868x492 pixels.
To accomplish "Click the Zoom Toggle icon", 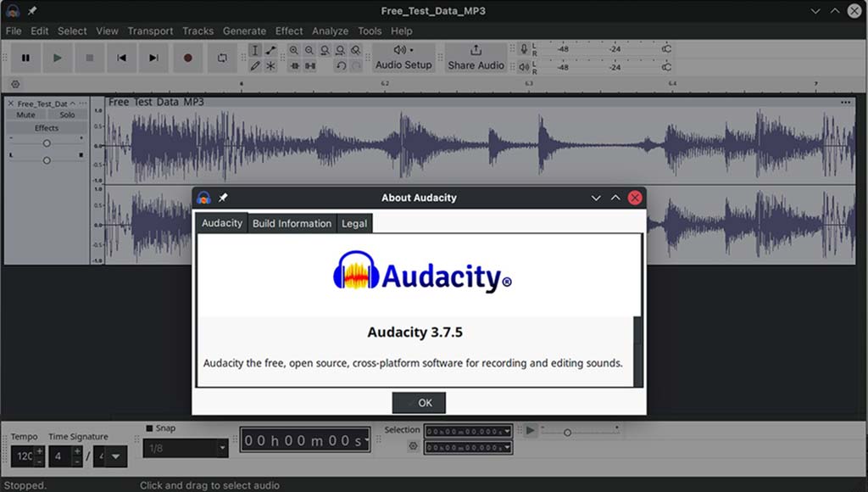I will pos(356,50).
